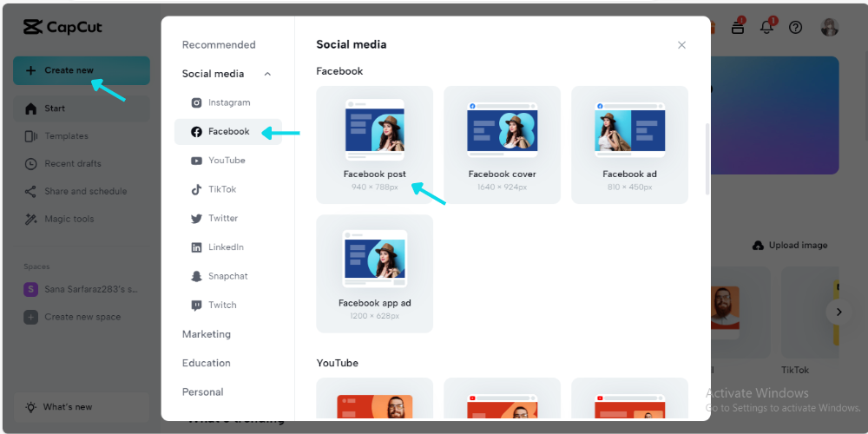Click the Twitch icon in the list

[x=196, y=305]
